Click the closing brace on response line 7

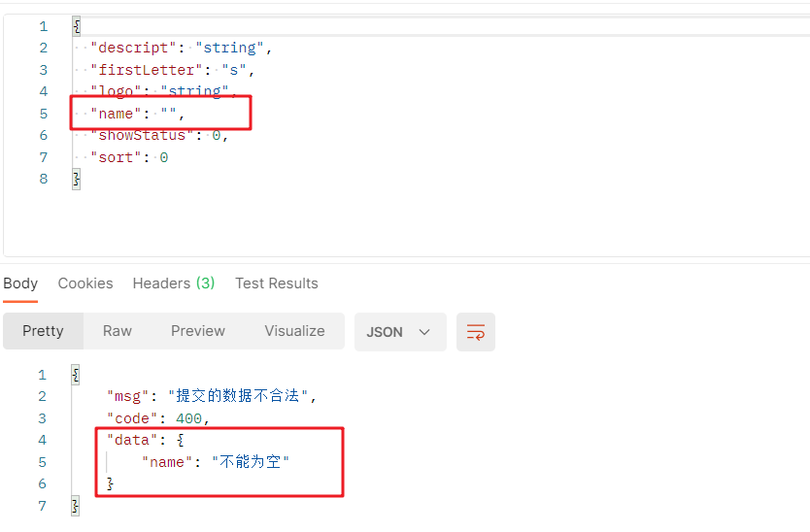tap(76, 506)
